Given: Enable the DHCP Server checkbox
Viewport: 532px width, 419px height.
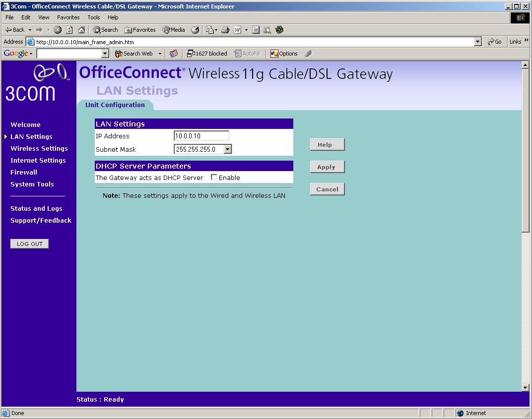Looking at the screenshot, I should [214, 177].
